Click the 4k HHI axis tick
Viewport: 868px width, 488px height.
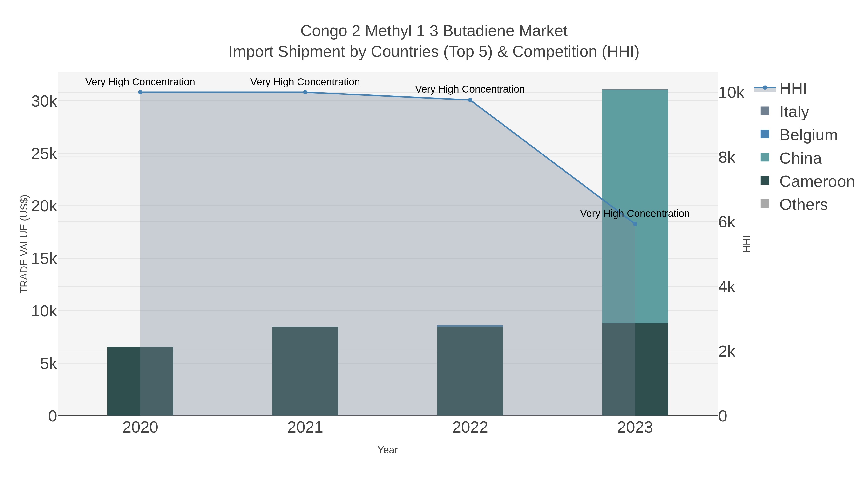tap(727, 287)
